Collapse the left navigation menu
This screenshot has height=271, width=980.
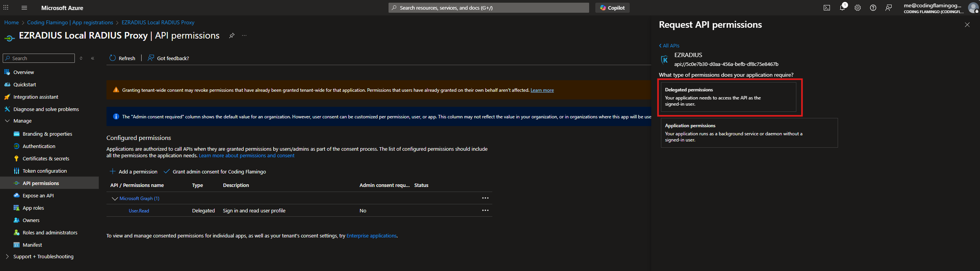(x=93, y=58)
